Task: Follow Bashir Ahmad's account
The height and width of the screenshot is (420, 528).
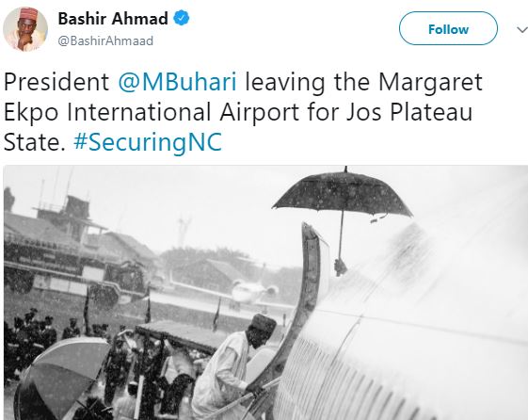Action: tap(448, 28)
